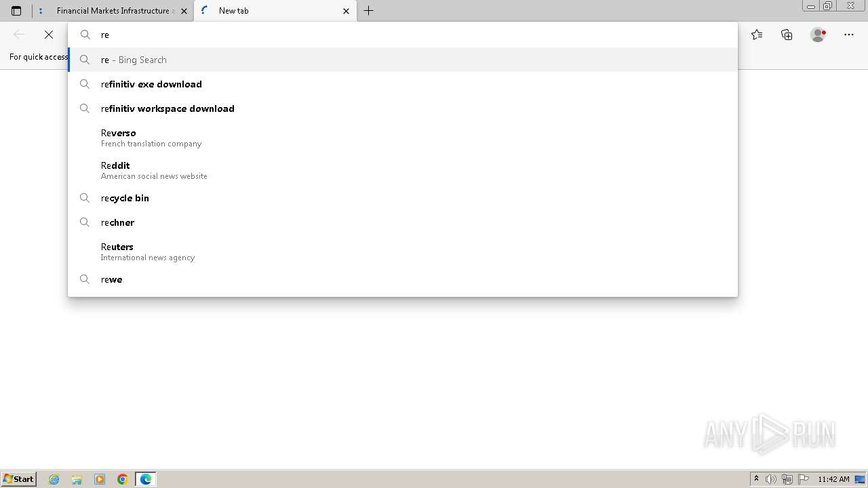Select the New tab tab
This screenshot has width=868, height=488.
(275, 11)
